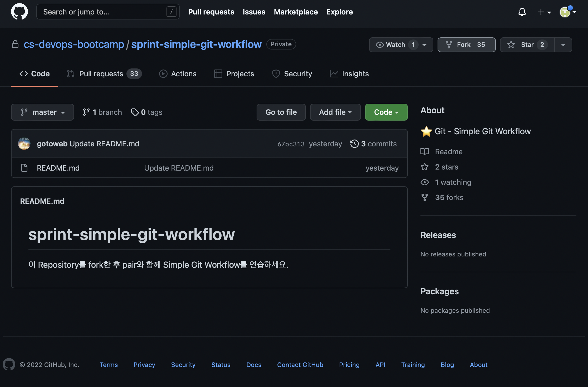Open Docs footer link

254,365
